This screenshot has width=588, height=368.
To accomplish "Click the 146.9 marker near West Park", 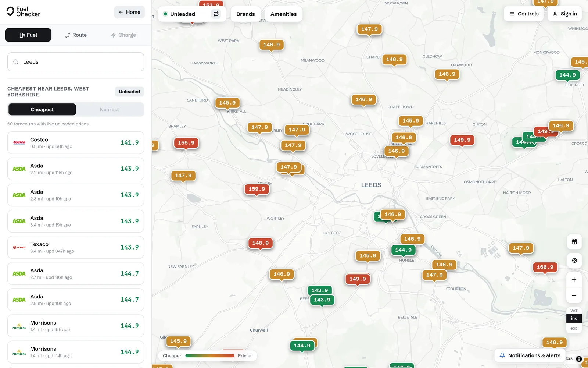I will pos(272,45).
